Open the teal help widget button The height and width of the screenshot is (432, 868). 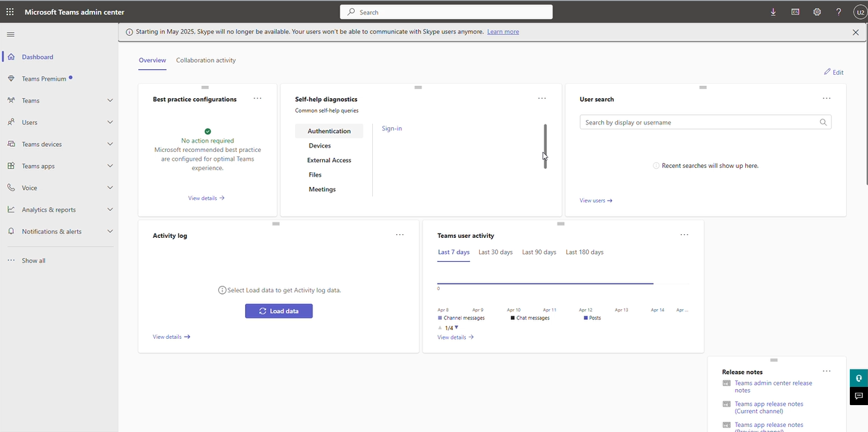coord(859,378)
